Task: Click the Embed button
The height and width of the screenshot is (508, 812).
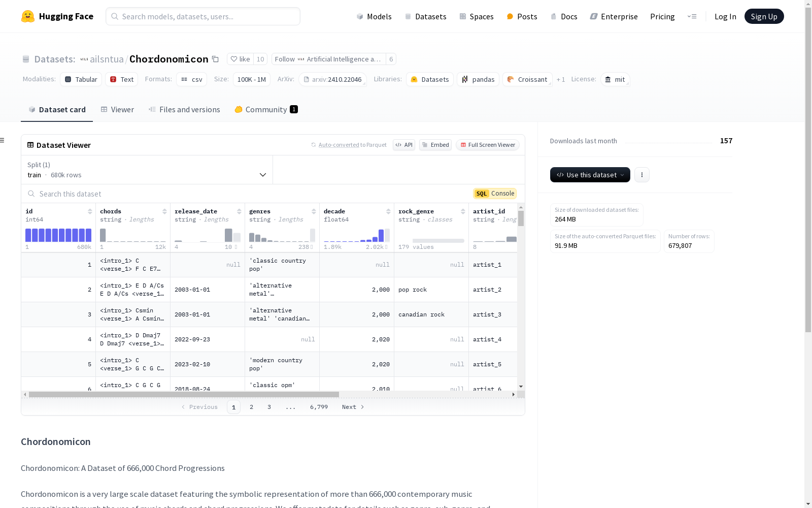Action: coord(435,145)
